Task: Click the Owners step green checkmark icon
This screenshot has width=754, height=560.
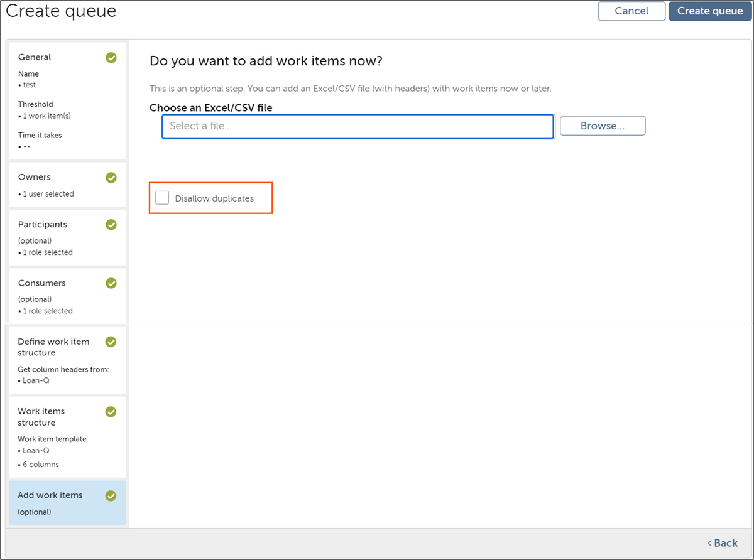Action: 111,178
